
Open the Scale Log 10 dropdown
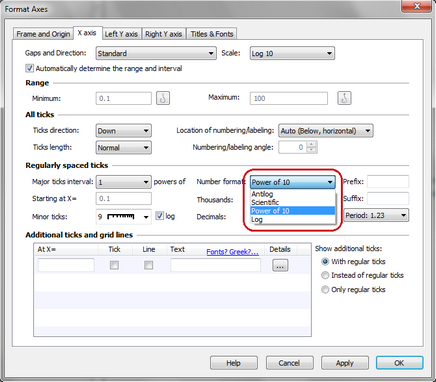[292, 53]
